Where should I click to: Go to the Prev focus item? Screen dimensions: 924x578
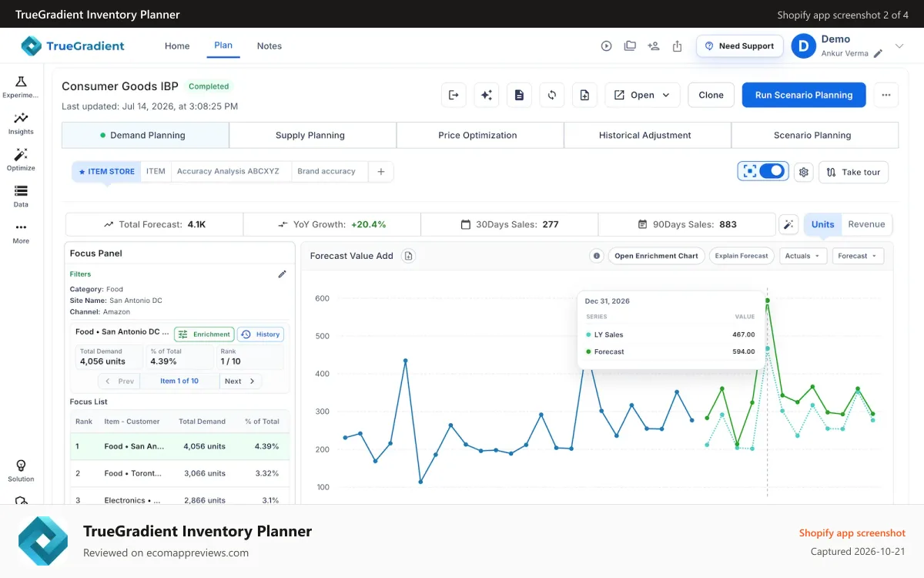119,381
